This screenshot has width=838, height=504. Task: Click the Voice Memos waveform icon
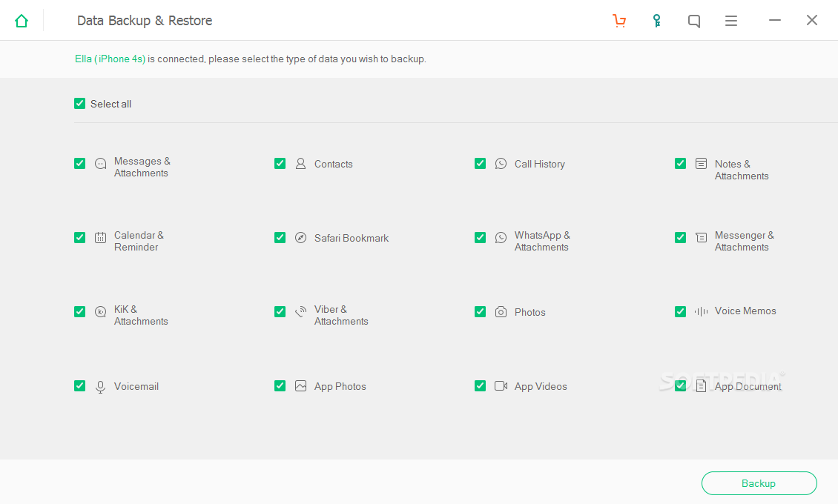coord(702,311)
